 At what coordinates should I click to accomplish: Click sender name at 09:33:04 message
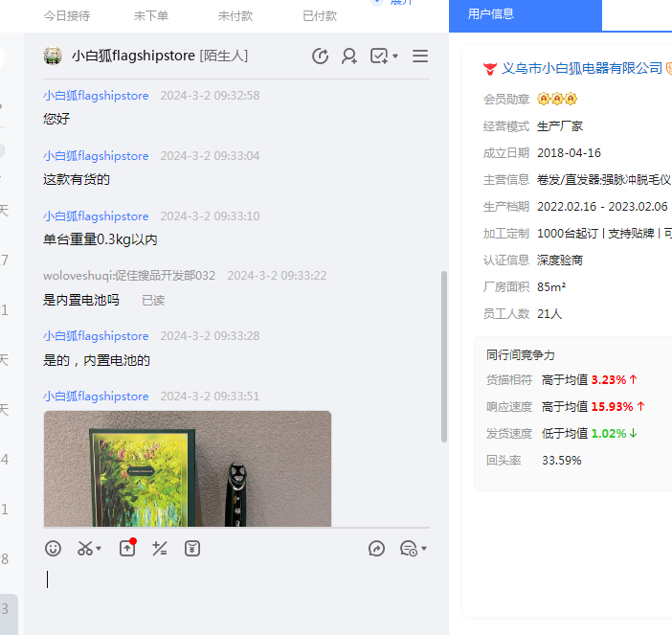[x=96, y=156]
